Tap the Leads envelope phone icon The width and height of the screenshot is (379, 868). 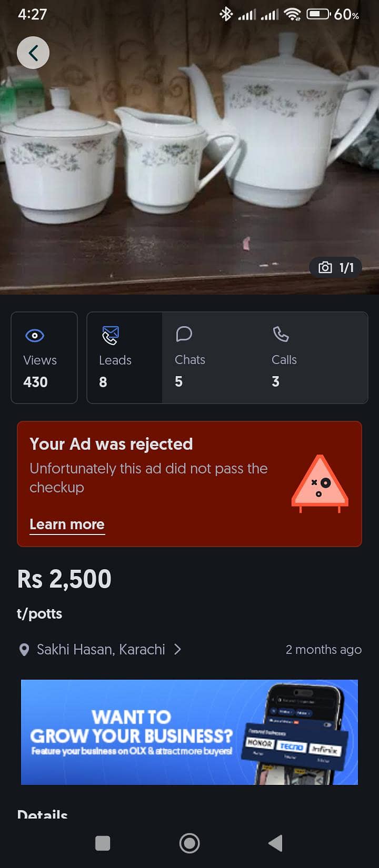(x=110, y=335)
